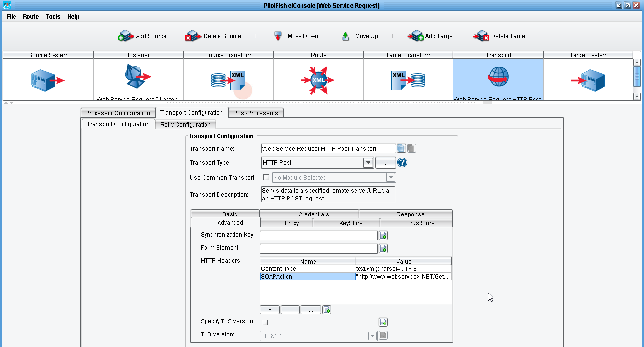Click the stage panel vertical scrollbar thumb

click(637, 75)
